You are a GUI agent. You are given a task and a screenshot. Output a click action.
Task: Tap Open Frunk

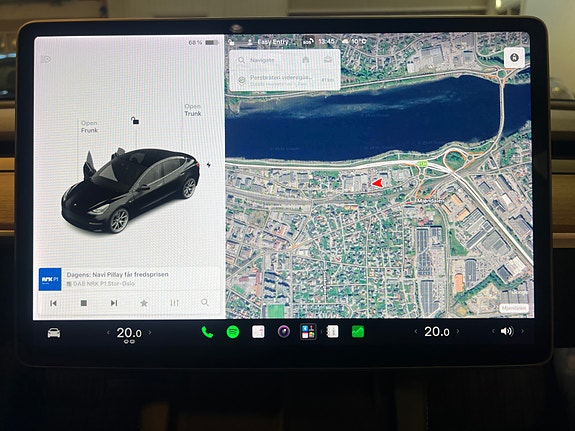click(89, 127)
